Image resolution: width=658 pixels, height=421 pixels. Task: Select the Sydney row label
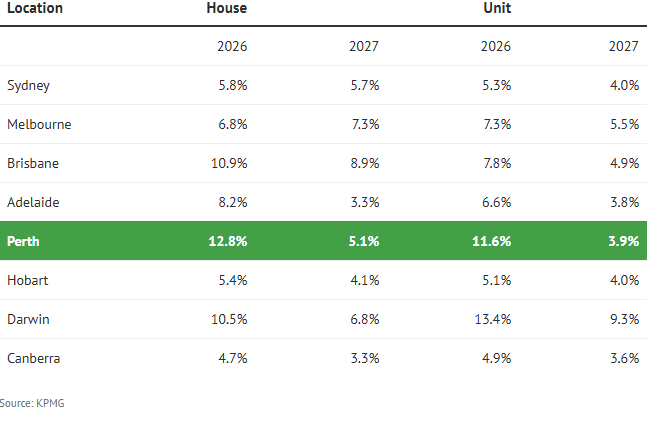28,86
